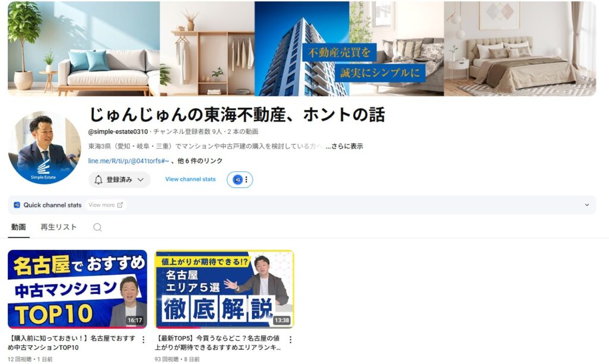Click the Simple Estate channel avatar
This screenshot has width=609, height=364.
44,148
